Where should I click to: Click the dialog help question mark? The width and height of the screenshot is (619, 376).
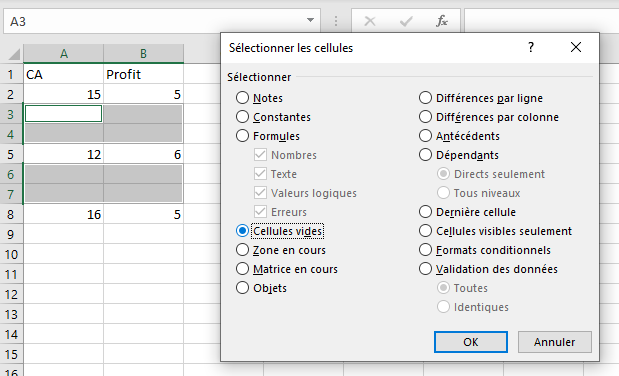531,47
